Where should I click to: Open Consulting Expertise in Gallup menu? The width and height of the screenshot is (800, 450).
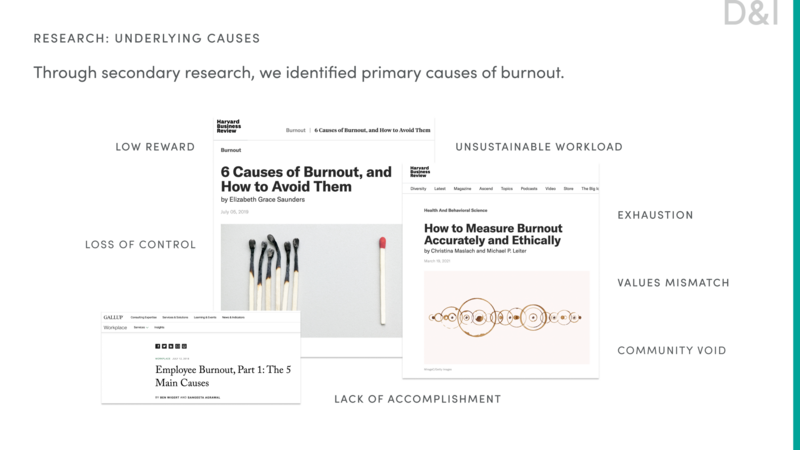coord(143,317)
